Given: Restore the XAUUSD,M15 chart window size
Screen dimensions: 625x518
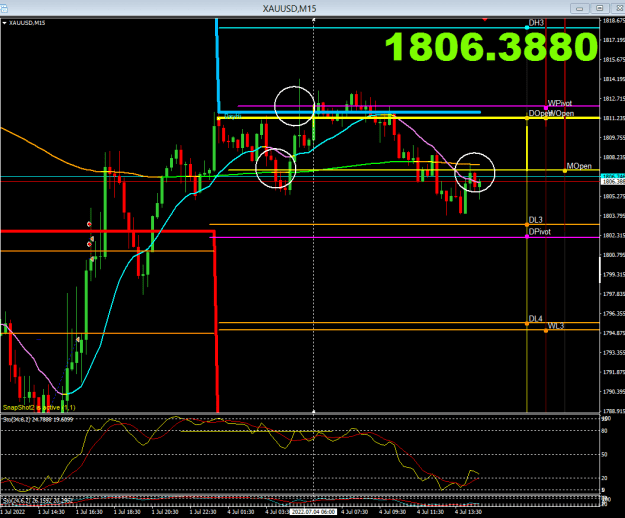Looking at the screenshot, I should [599, 8].
